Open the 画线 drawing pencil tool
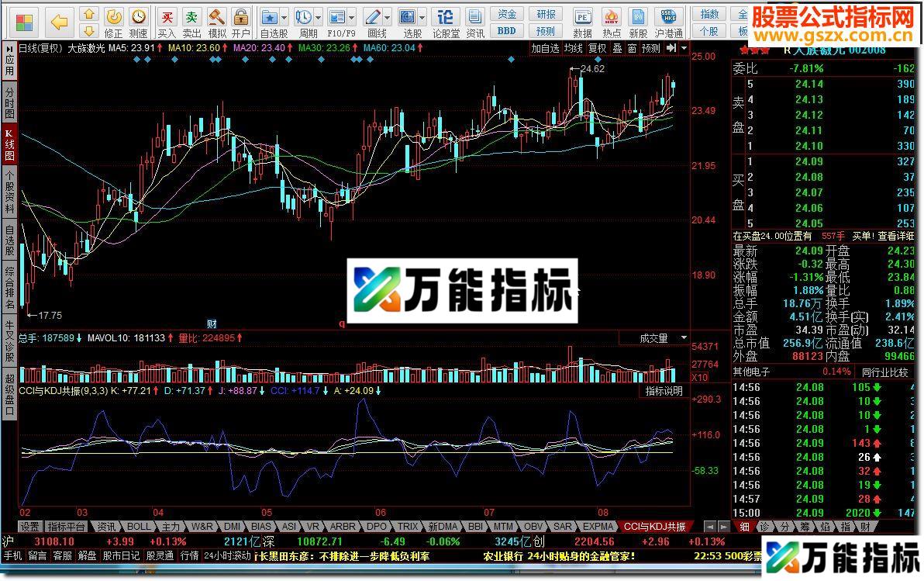The image size is (924, 581). (x=374, y=17)
